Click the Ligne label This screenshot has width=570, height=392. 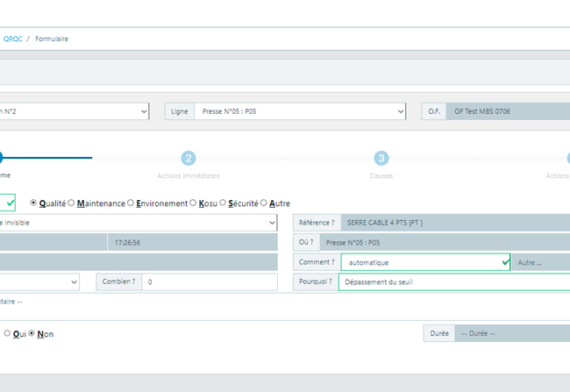click(x=180, y=111)
